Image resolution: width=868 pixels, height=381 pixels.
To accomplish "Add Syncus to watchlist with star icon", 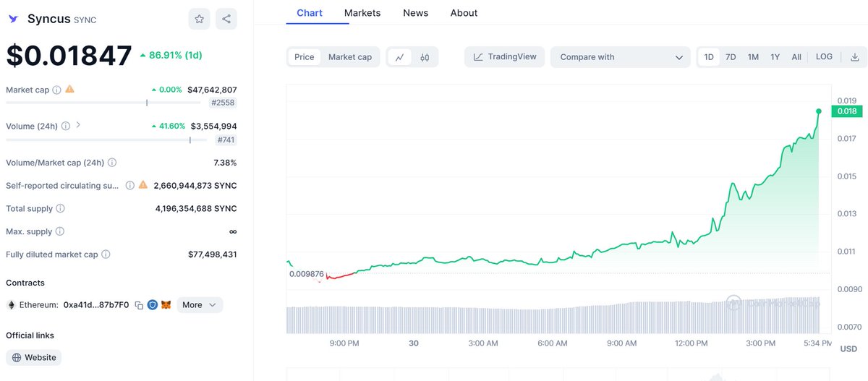I will pos(200,19).
